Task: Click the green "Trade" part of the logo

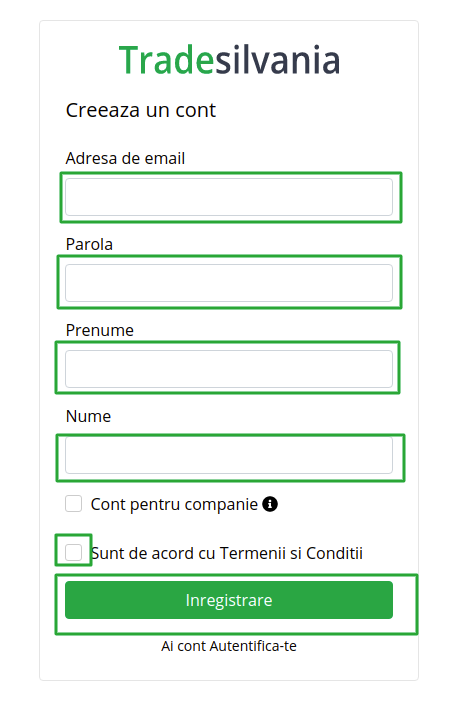Action: pyautogui.click(x=167, y=60)
